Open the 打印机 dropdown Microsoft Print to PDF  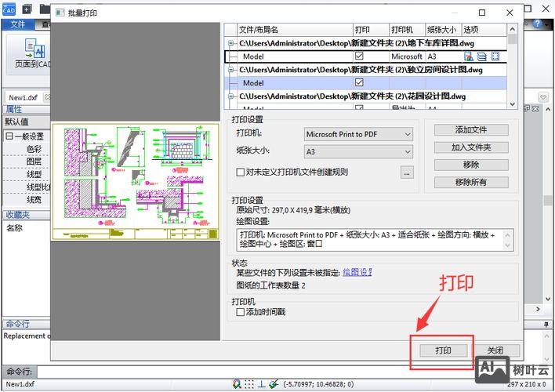358,134
